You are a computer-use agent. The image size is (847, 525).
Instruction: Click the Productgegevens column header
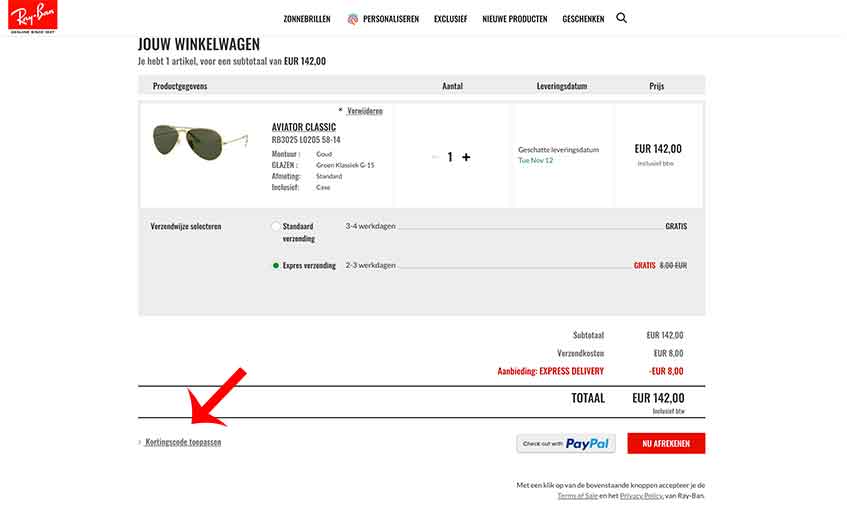point(180,86)
